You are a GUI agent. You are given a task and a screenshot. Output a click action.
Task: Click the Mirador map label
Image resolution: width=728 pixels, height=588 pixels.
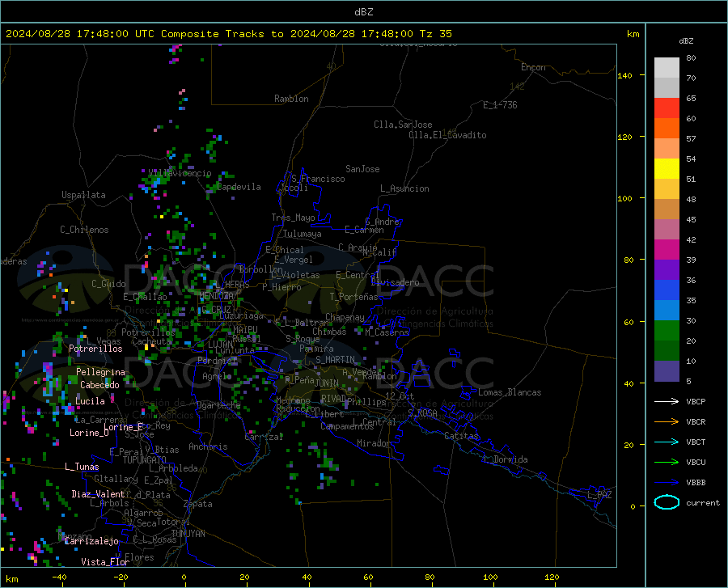coord(373,443)
